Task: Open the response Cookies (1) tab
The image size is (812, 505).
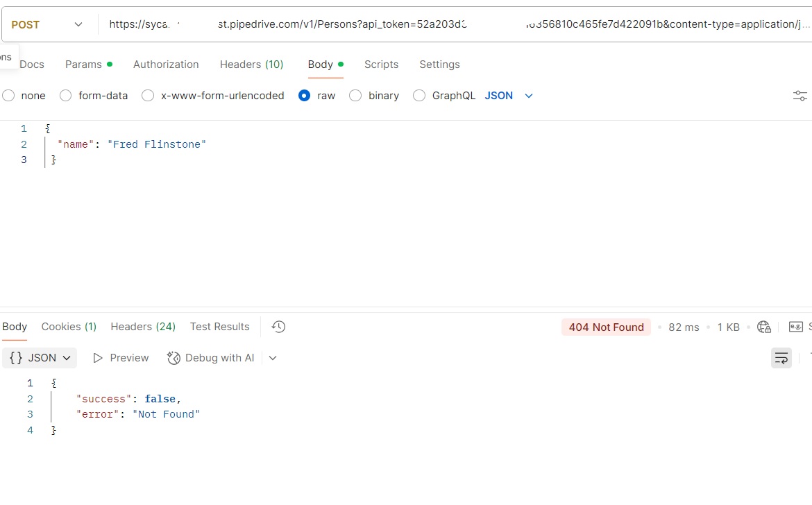Action: pos(69,327)
